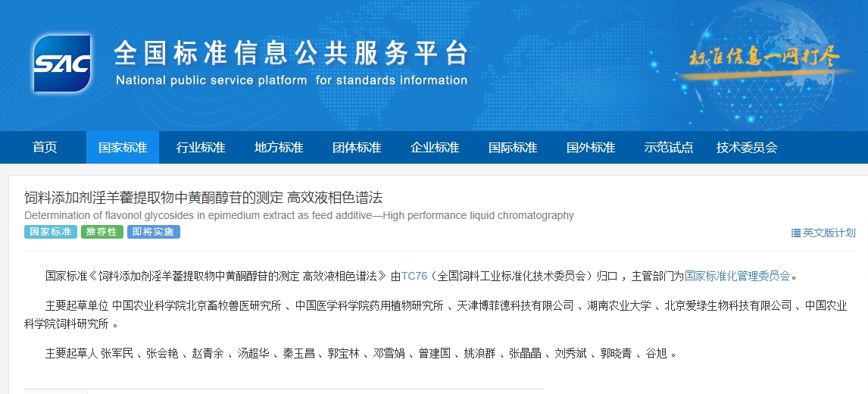The width and height of the screenshot is (868, 394).
Task: Open the 示范试点 menu entry
Action: point(669,148)
